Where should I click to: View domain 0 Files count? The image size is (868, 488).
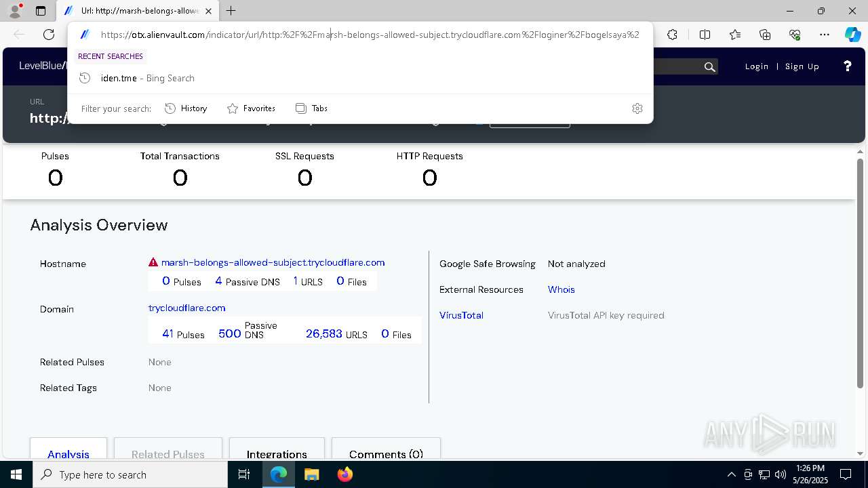pyautogui.click(x=396, y=333)
